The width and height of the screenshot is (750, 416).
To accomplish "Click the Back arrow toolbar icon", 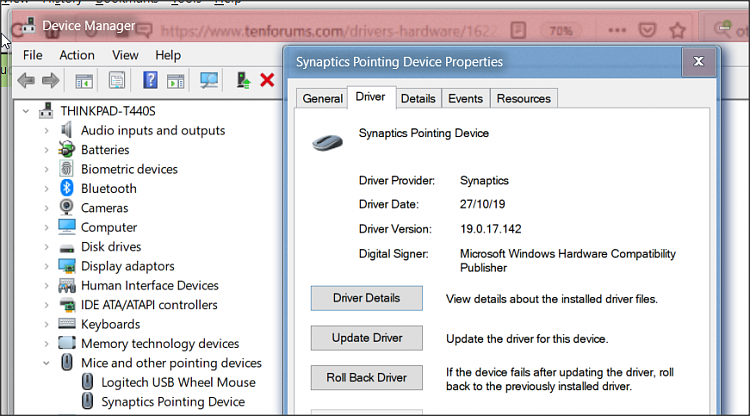I will point(26,80).
